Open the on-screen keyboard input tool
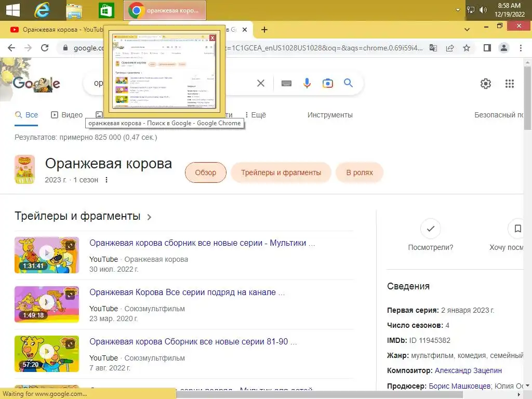This screenshot has height=399, width=532. click(286, 83)
